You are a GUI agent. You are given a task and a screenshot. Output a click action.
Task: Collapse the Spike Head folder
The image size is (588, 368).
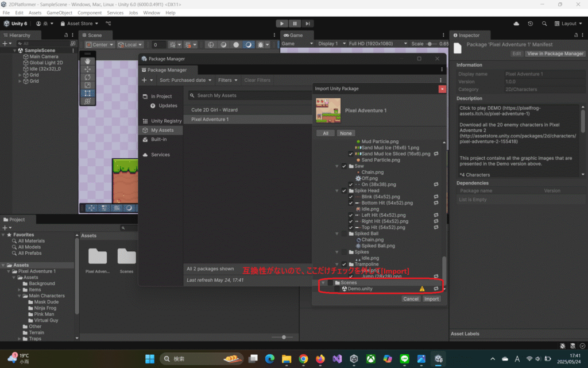click(x=336, y=191)
